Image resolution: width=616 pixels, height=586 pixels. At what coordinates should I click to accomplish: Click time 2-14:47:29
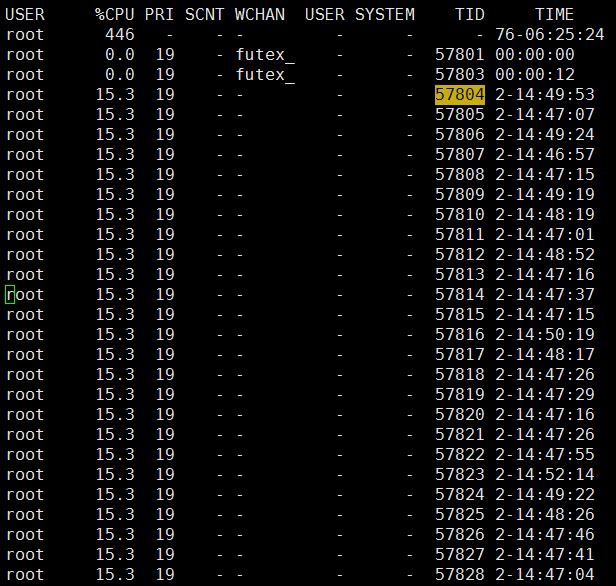(x=545, y=395)
